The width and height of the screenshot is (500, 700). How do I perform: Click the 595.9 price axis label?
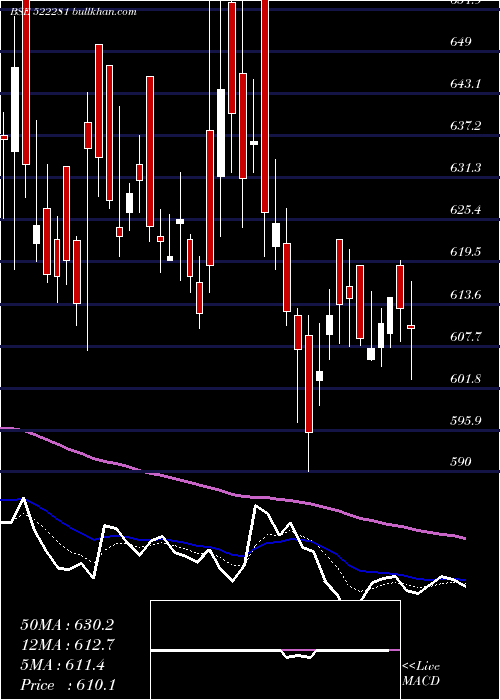[466, 421]
